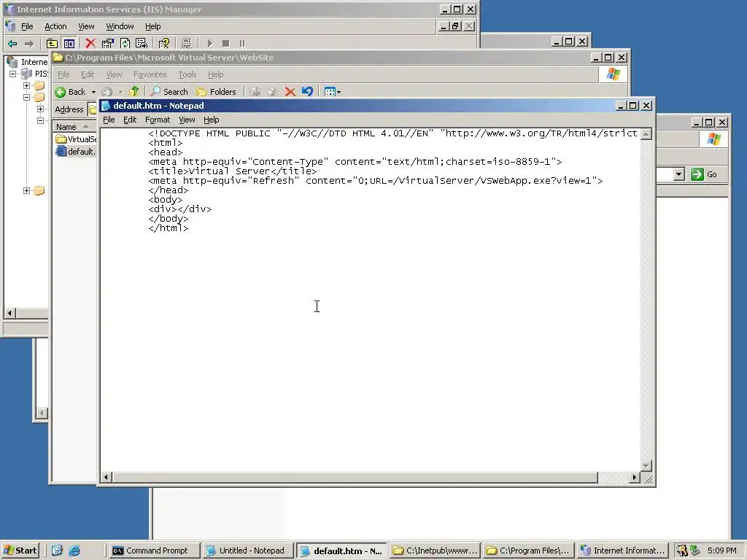This screenshot has width=747, height=560.
Task: Open Notepad's Help menu
Action: [211, 120]
